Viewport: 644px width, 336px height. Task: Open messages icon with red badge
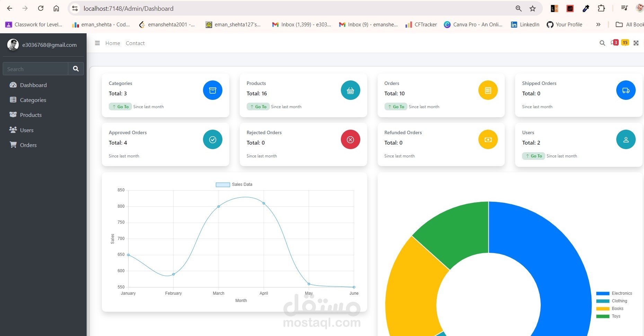(x=614, y=43)
